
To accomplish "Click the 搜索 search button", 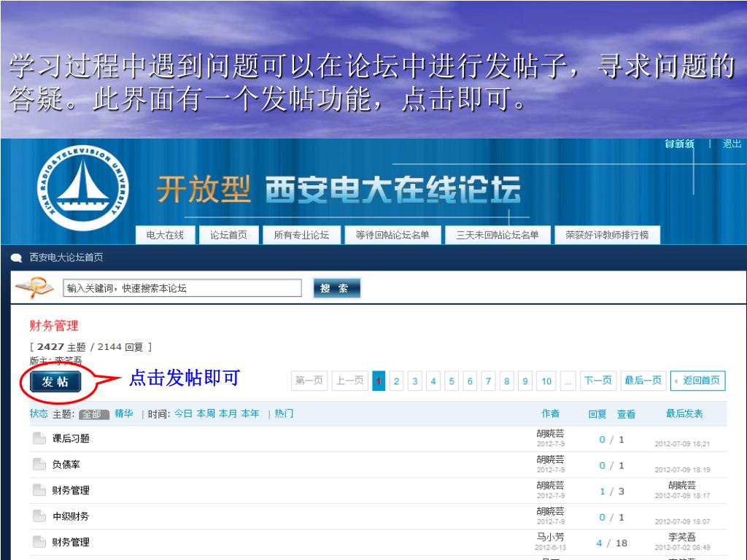I will [x=336, y=288].
